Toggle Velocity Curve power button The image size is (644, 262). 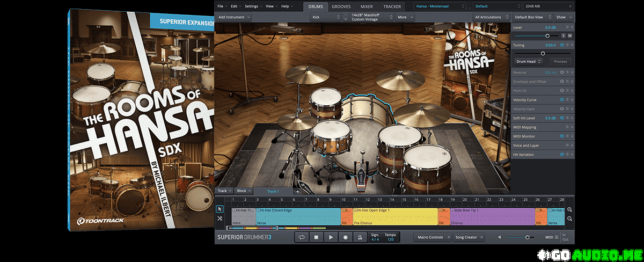coord(562,100)
